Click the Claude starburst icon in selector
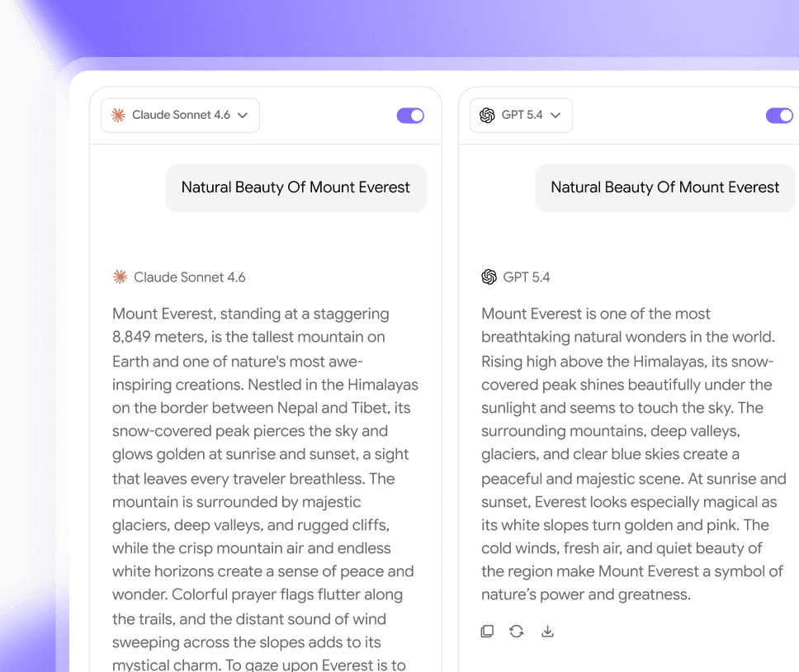Image resolution: width=799 pixels, height=672 pixels. [x=118, y=115]
